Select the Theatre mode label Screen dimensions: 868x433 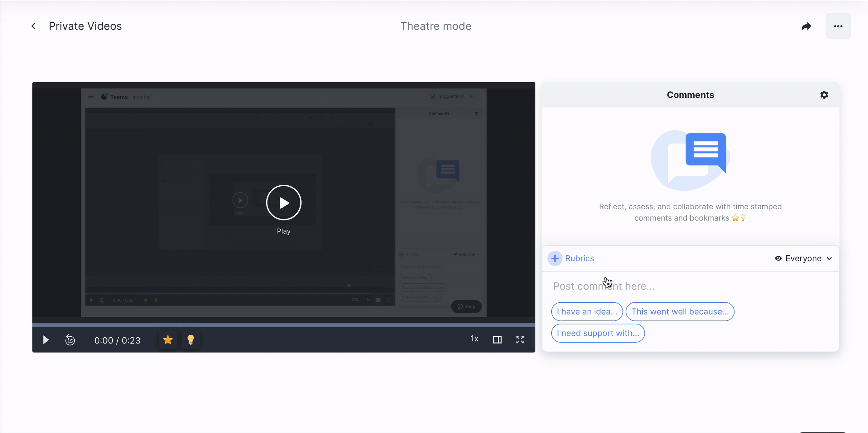pos(436,26)
